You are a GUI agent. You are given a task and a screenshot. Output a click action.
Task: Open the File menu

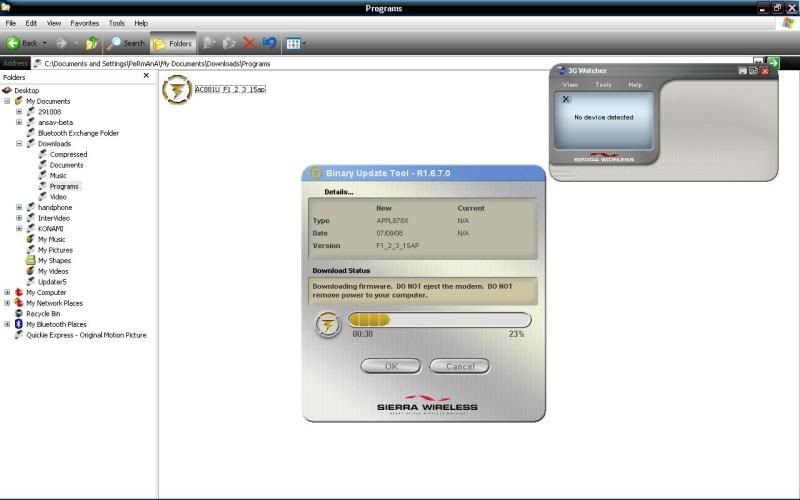[x=10, y=23]
